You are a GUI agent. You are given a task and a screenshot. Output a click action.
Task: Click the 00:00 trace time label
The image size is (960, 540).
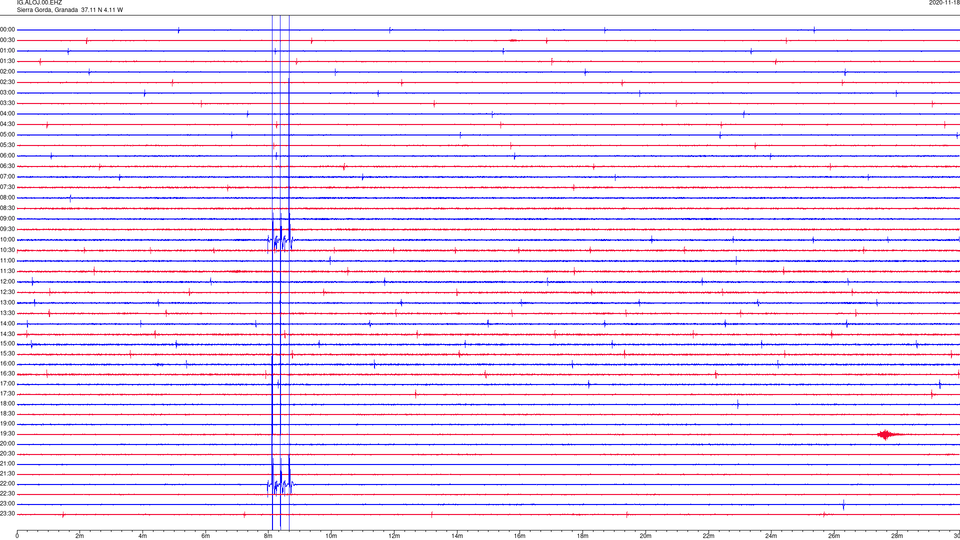point(8,29)
